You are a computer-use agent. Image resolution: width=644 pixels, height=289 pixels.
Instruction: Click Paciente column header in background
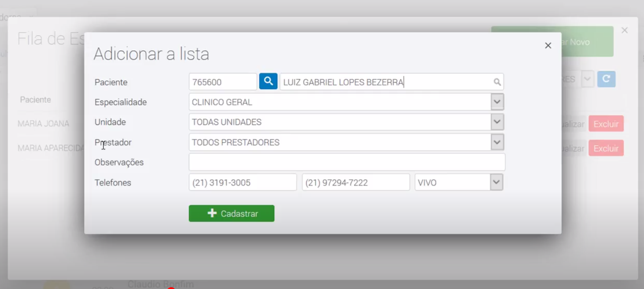[35, 100]
